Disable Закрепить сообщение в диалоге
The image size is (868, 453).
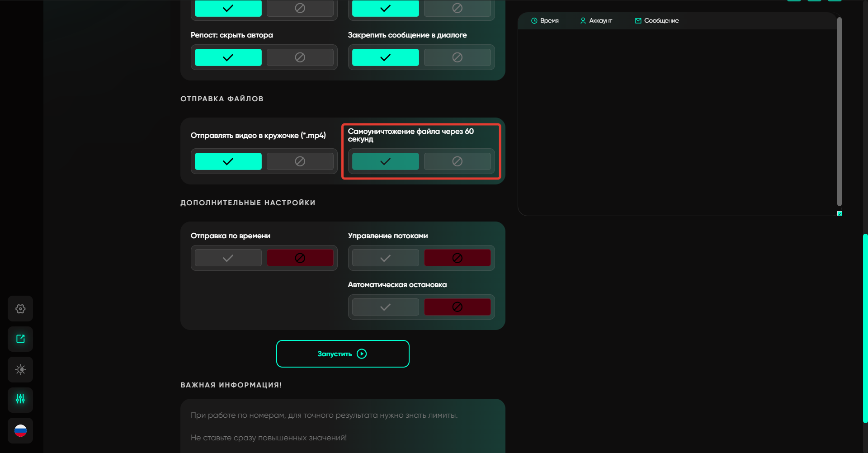point(457,57)
